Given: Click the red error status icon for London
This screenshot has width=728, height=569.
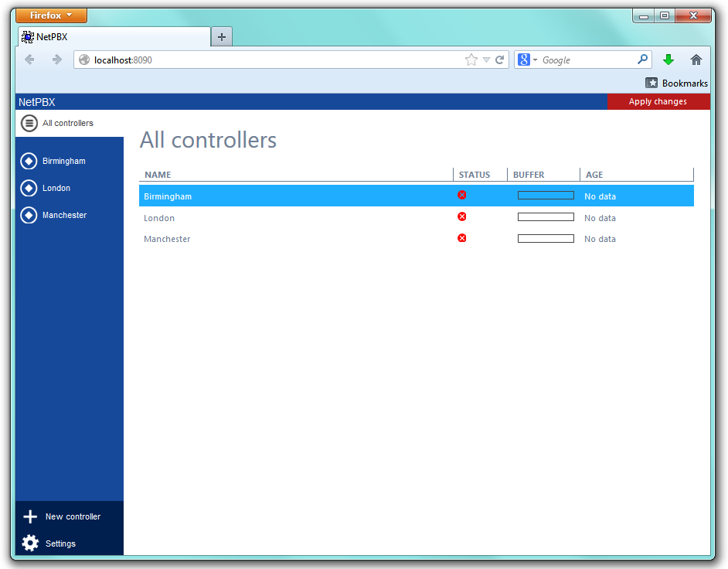Looking at the screenshot, I should (x=462, y=216).
